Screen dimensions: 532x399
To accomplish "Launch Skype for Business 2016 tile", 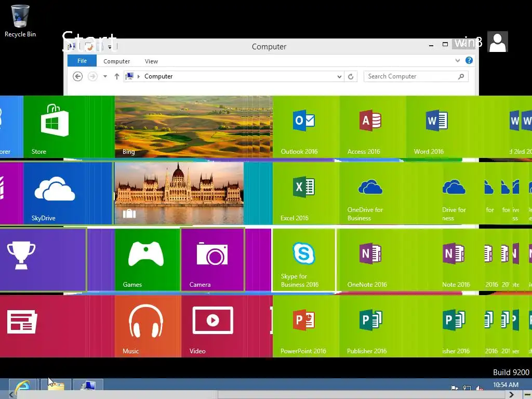I will (304, 260).
